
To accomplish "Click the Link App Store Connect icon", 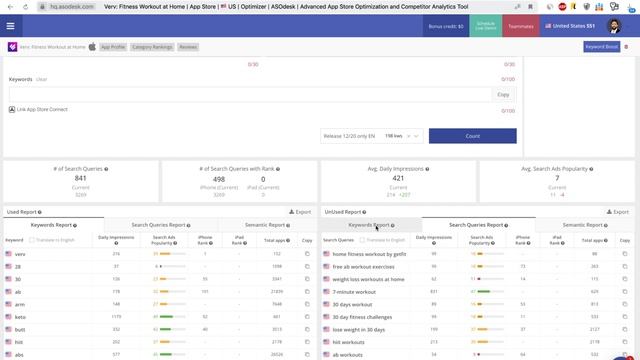I will pyautogui.click(x=12, y=109).
